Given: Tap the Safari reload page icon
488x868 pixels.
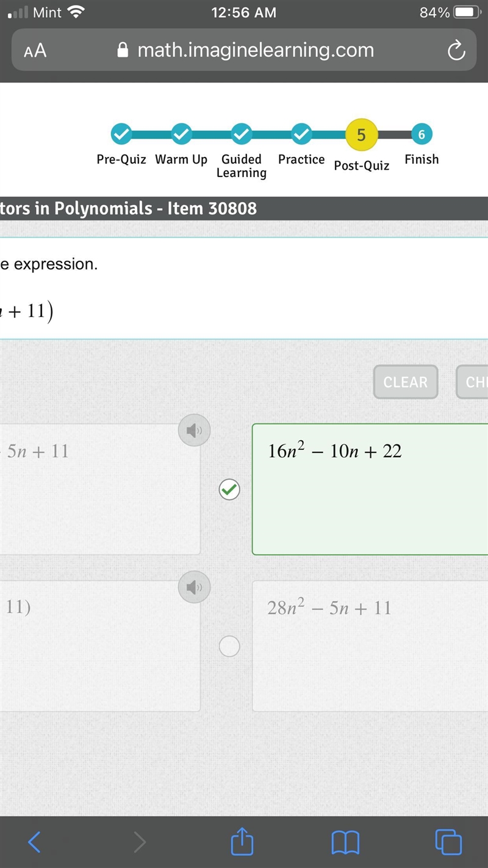Looking at the screenshot, I should pyautogui.click(x=456, y=51).
